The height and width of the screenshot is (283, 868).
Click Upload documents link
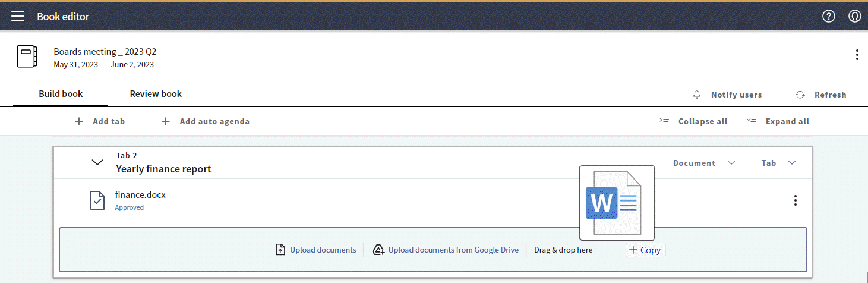[323, 250]
